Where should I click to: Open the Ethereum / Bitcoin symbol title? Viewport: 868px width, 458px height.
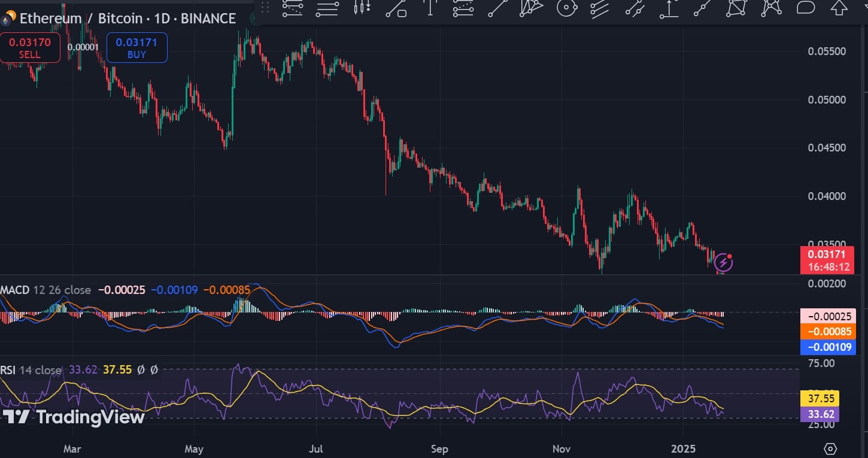coord(127,18)
